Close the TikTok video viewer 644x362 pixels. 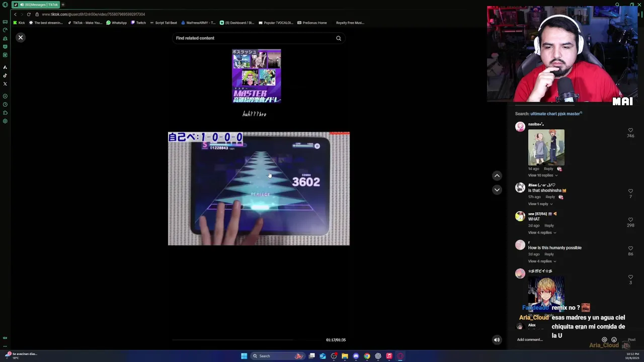pos(21,38)
